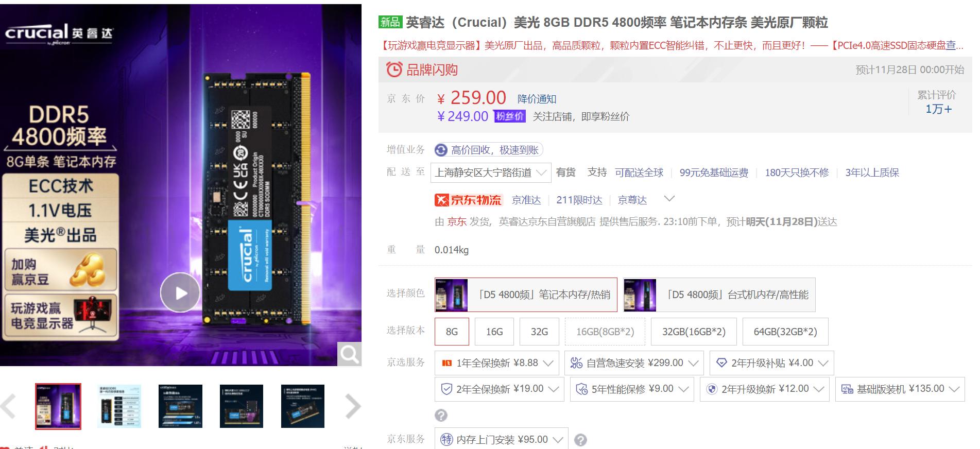Click 加购赢京豆 promo badge on image
This screenshot has width=980, height=449.
coord(60,270)
